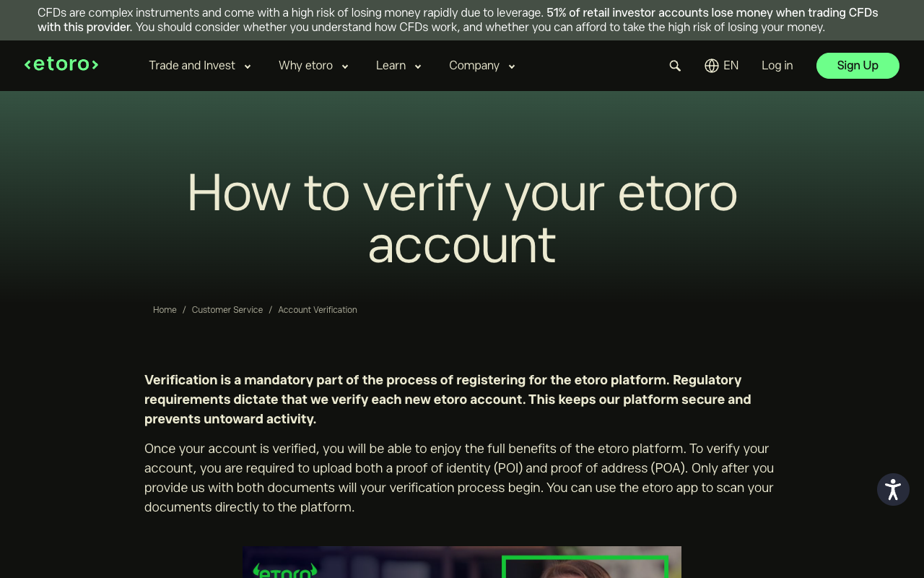
Task: Click paragraph 'Once your account is verified'
Action: (459, 478)
